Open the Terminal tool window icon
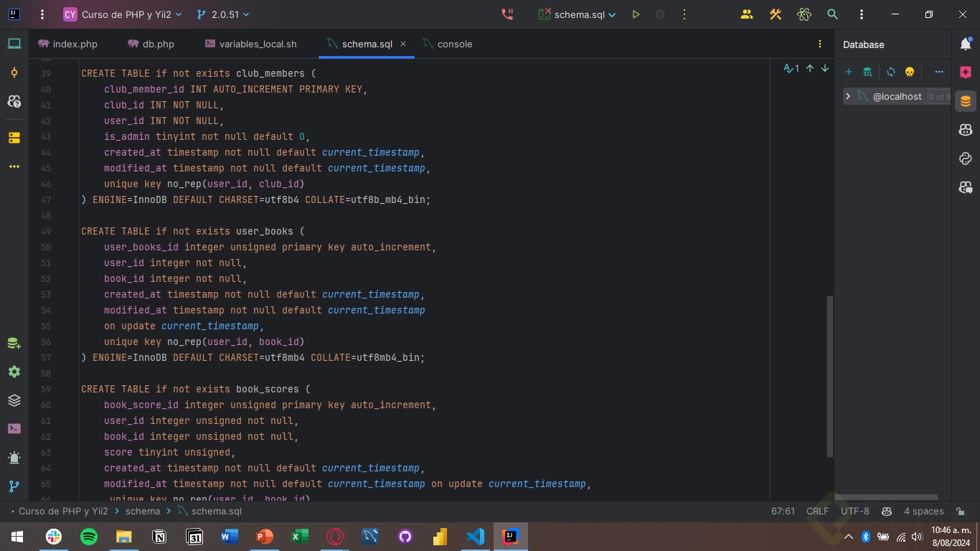Viewport: 980px width, 551px height. pos(14,429)
